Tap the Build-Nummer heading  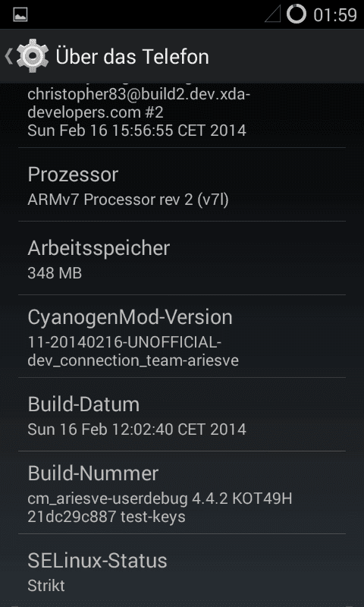(x=93, y=473)
